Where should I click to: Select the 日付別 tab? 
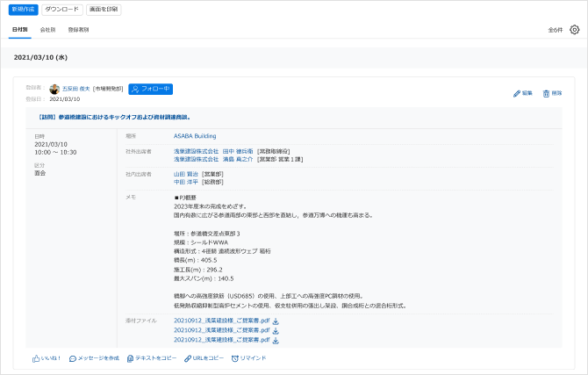[x=18, y=29]
